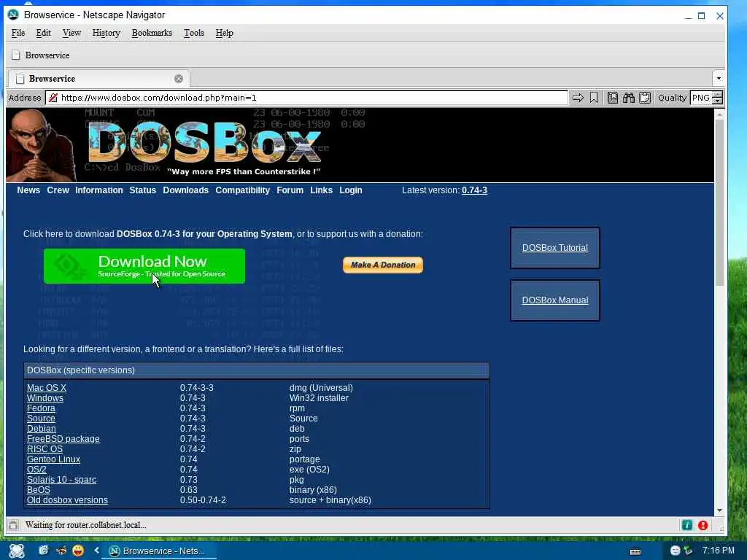Open the File menu
This screenshot has height=560, width=747.
pyautogui.click(x=18, y=33)
